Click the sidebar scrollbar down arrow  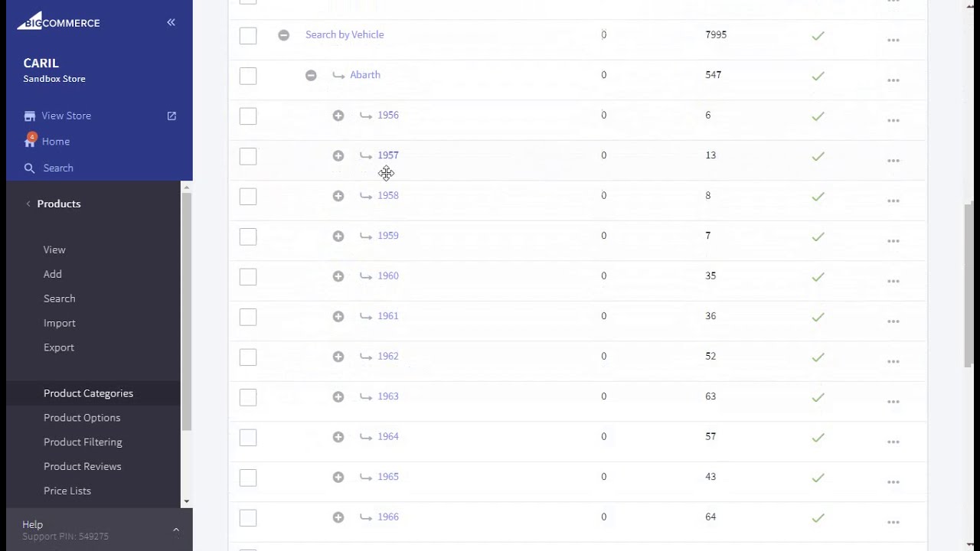click(186, 502)
